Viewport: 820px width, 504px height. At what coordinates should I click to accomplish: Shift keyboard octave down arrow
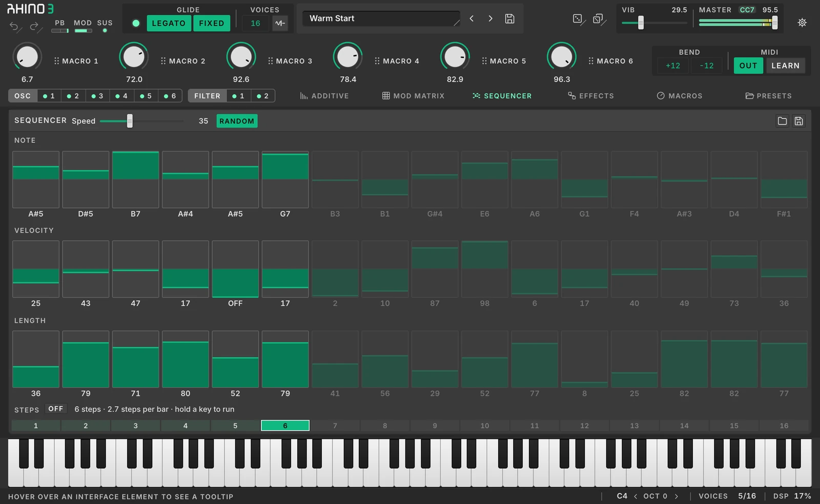tap(635, 496)
